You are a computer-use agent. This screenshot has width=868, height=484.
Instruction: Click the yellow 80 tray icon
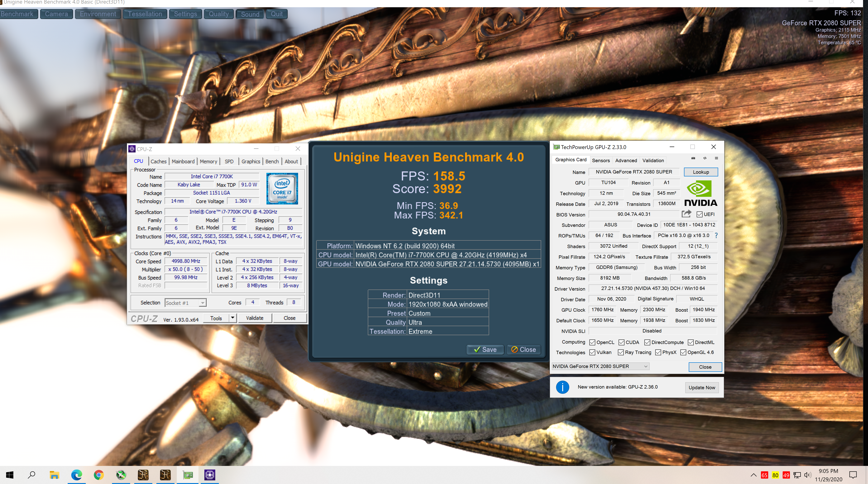pyautogui.click(x=775, y=475)
